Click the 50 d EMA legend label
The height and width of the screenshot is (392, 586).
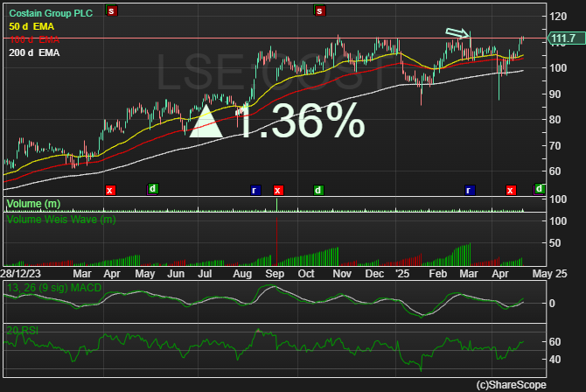click(31, 26)
